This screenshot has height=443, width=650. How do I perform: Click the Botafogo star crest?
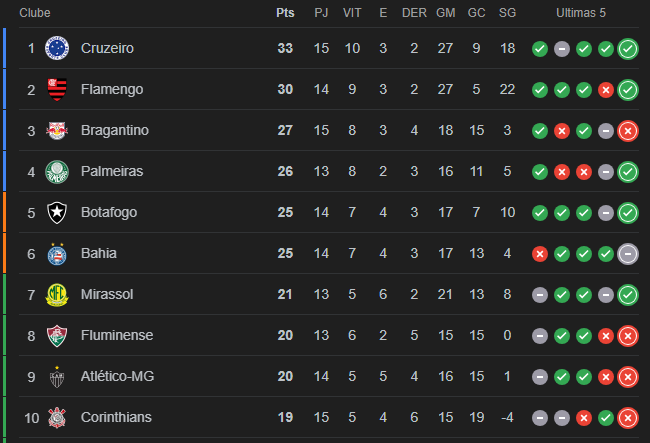point(57,213)
